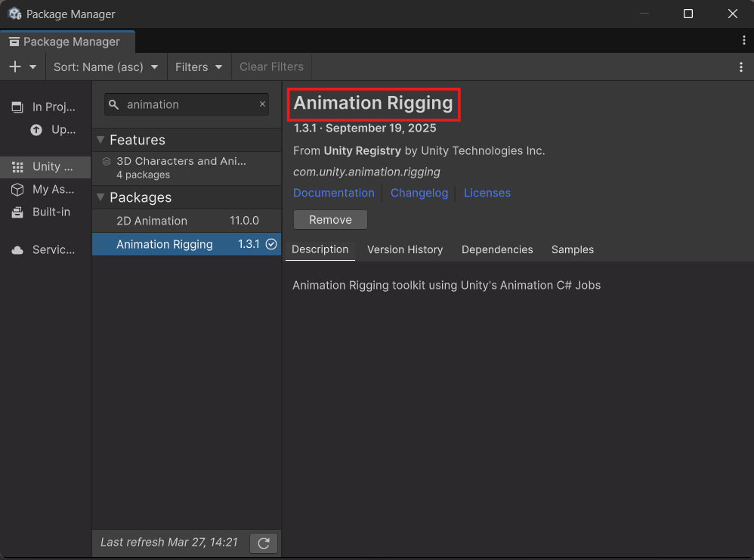Click the Unity logo in title bar
The width and height of the screenshot is (754, 560).
15,14
